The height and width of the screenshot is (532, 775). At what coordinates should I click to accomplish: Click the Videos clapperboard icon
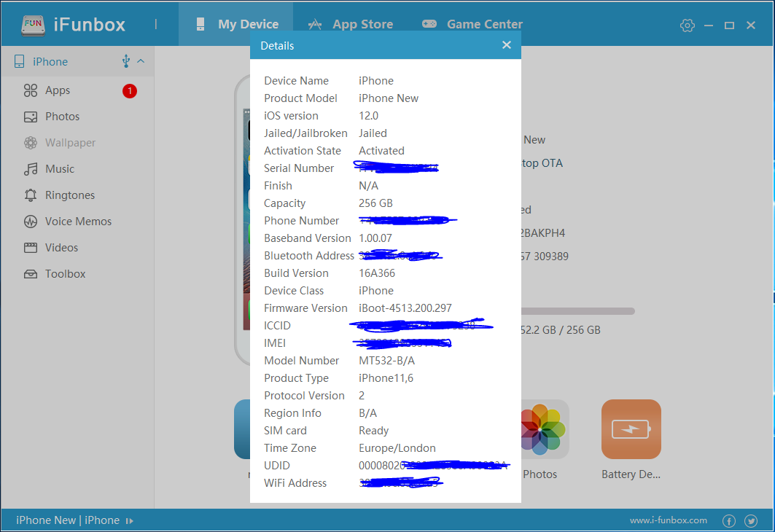point(31,248)
